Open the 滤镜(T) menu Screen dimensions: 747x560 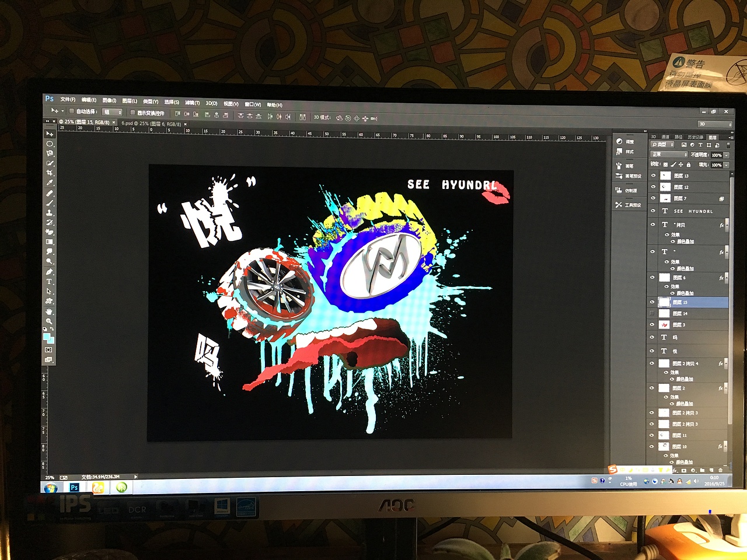click(192, 103)
